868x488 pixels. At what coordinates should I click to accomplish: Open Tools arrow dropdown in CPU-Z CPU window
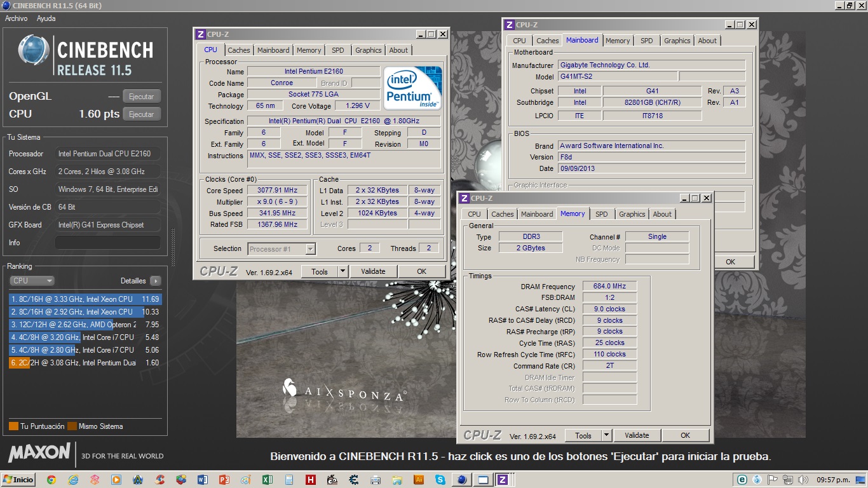tap(342, 271)
